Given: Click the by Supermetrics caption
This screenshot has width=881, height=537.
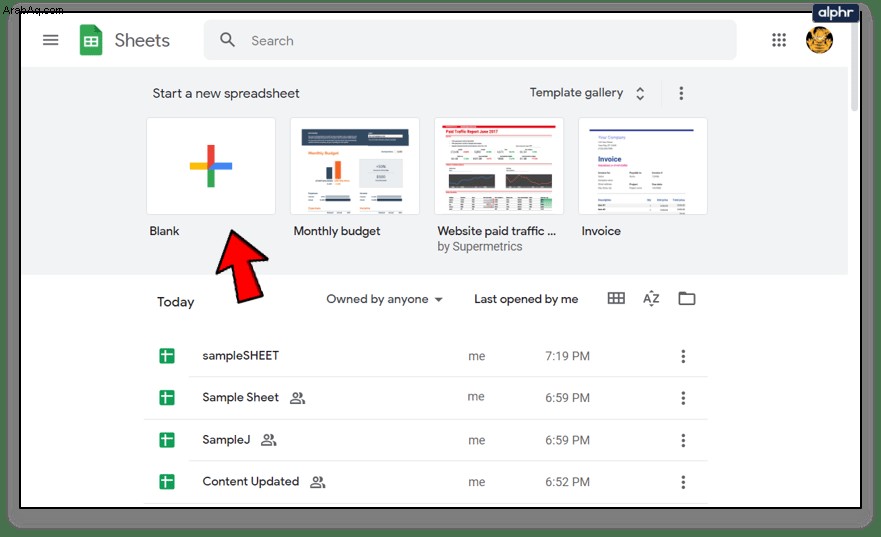Looking at the screenshot, I should click(x=479, y=247).
